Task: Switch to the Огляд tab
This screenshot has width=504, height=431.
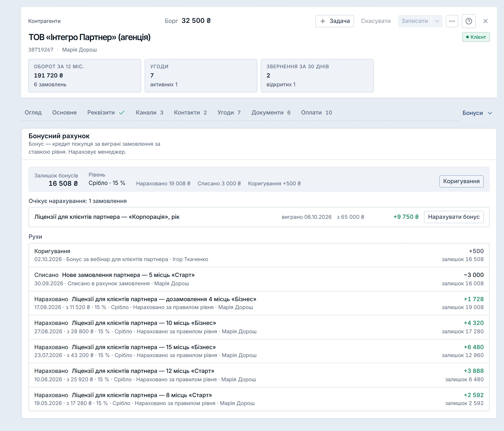Action: [x=33, y=112]
